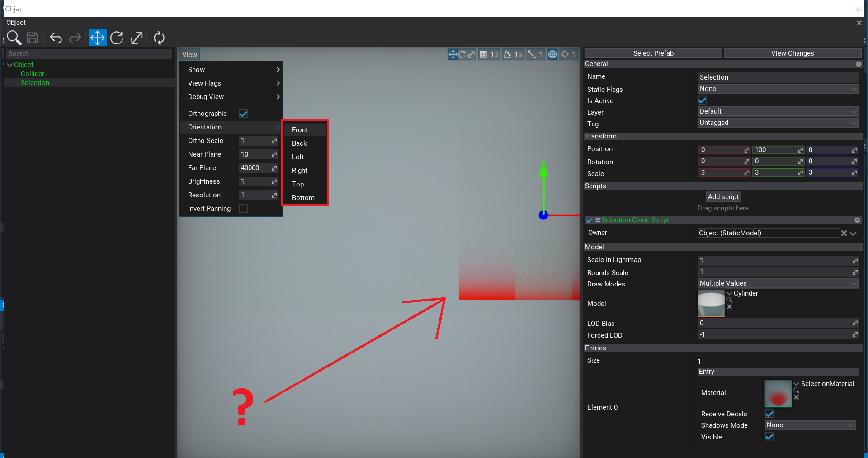868x458 pixels.
Task: Enable Invert Panning
Action: point(243,209)
